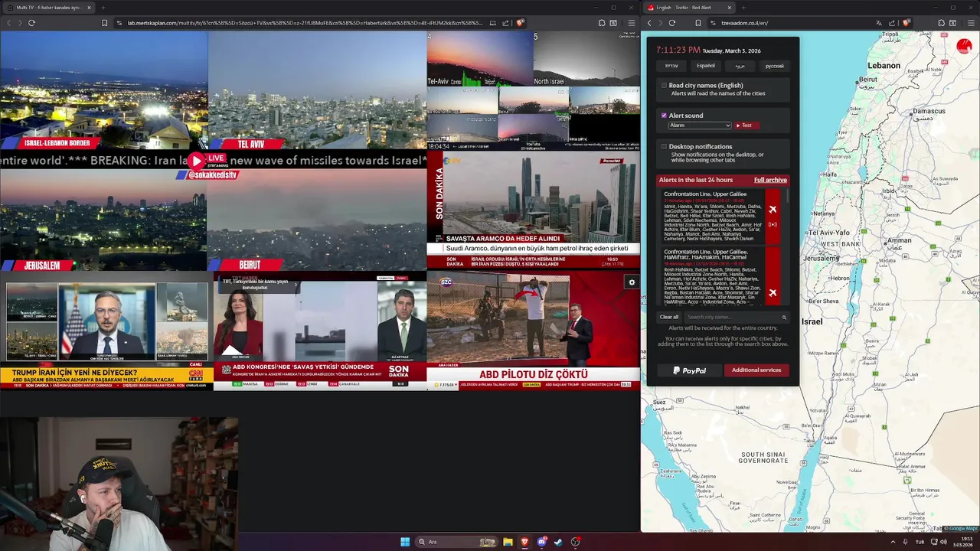Enable Read city names (English) checkbox
Viewport: 980px width, 551px height.
[664, 86]
